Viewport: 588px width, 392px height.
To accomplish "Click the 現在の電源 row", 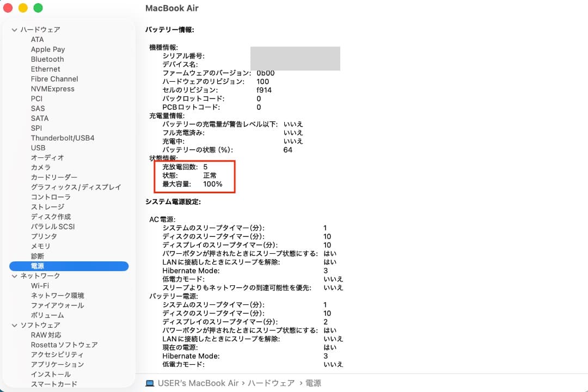I will point(249,347).
